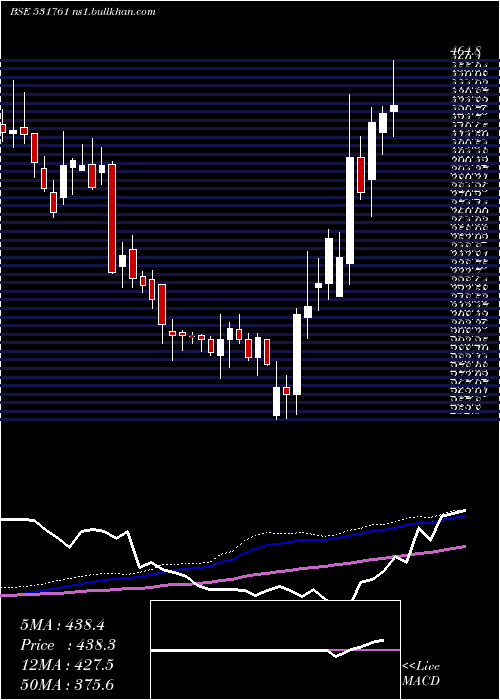
Task: Click the 5MA : 438.4 value text
Action: point(62,625)
